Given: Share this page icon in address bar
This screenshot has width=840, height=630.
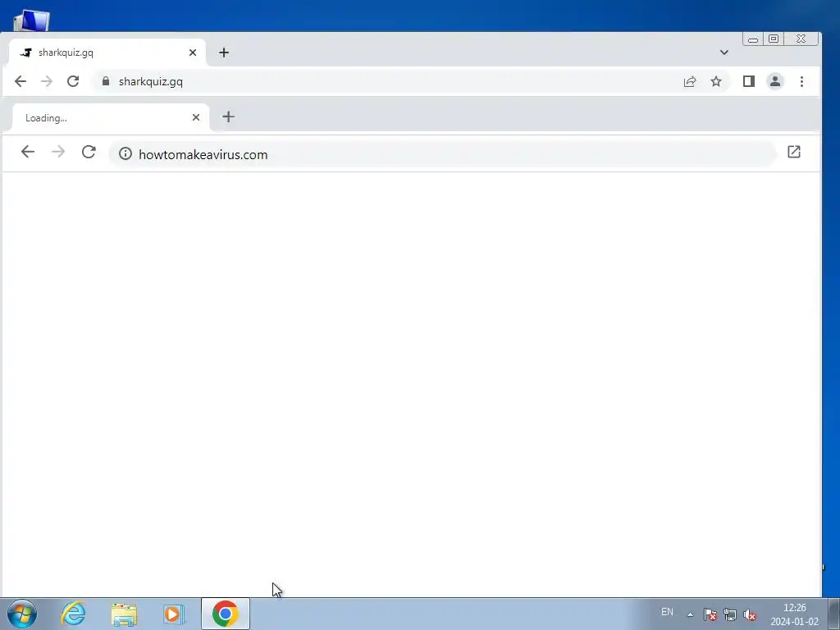Looking at the screenshot, I should pos(689,81).
